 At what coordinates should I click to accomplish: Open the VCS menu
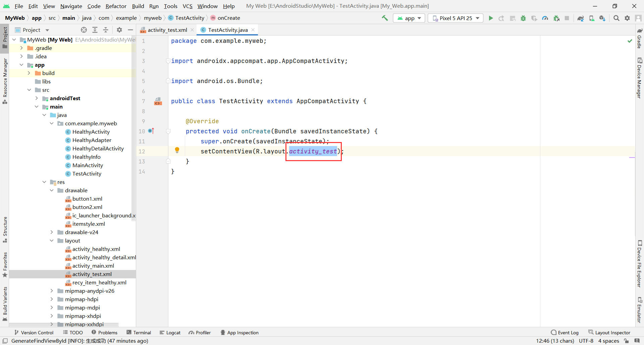click(187, 6)
